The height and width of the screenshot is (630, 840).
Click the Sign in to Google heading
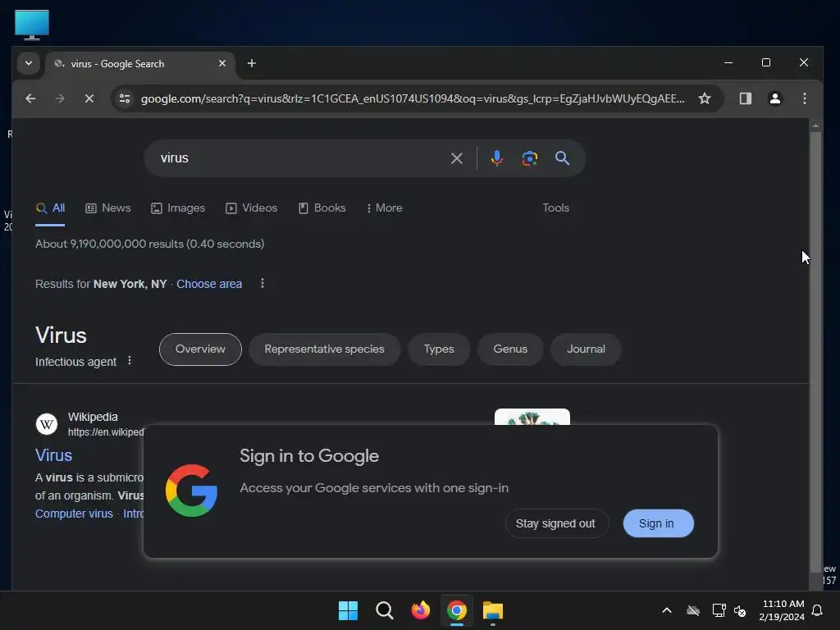309,456
